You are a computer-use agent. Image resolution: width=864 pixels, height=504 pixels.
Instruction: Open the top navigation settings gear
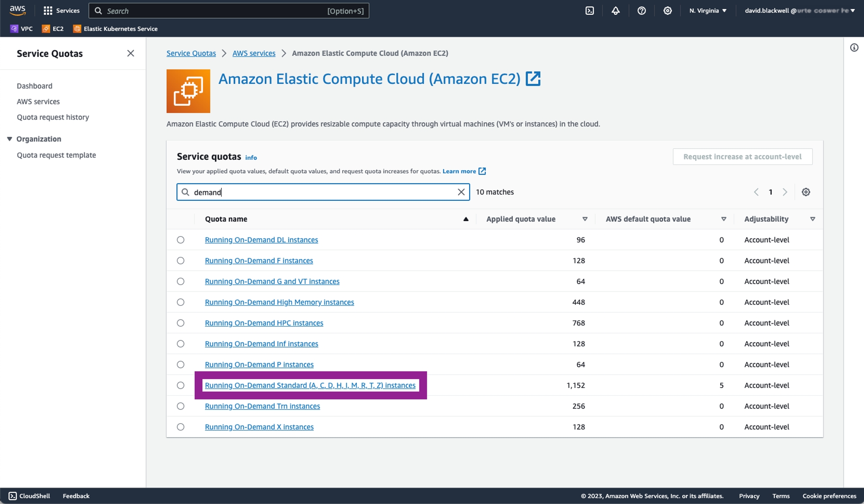coord(667,11)
